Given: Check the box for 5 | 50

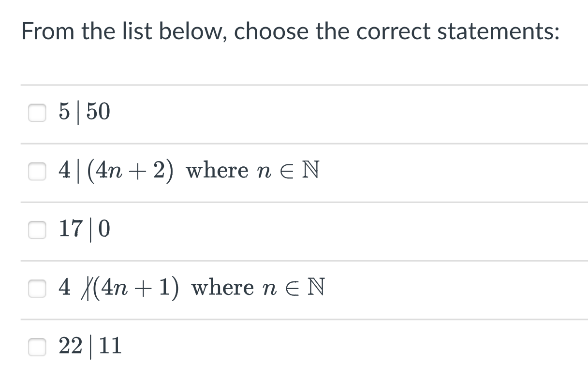Looking at the screenshot, I should [37, 112].
